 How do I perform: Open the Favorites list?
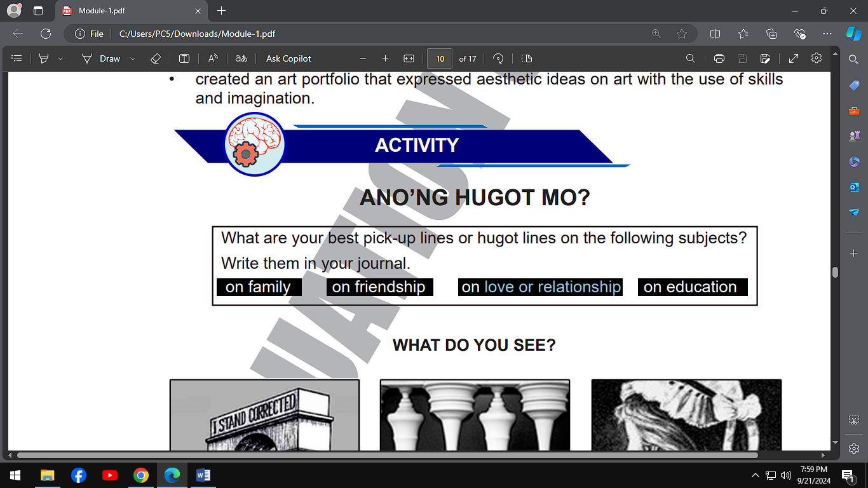pyautogui.click(x=743, y=34)
